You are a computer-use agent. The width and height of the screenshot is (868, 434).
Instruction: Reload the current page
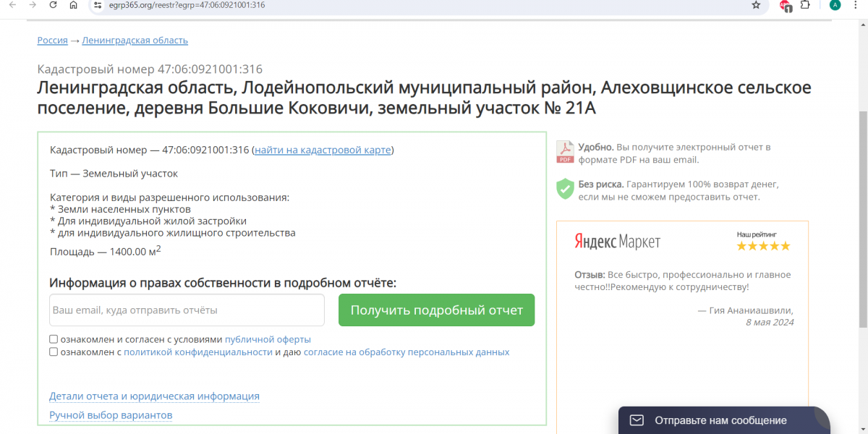[x=53, y=5]
